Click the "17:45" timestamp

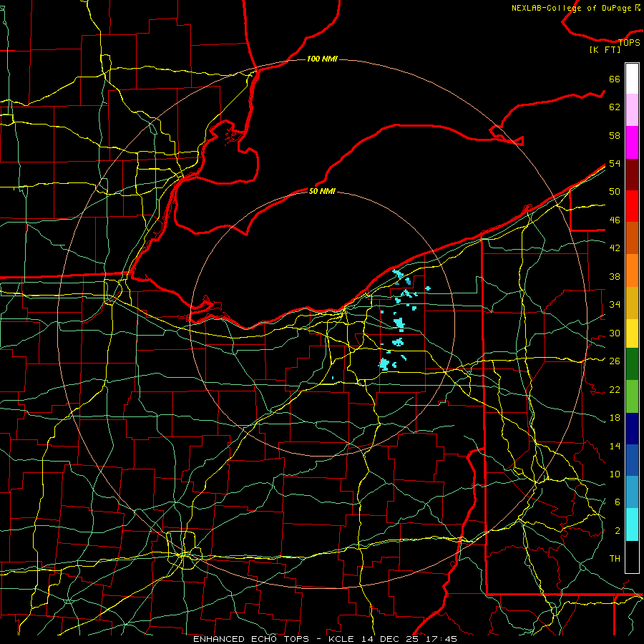441,639
